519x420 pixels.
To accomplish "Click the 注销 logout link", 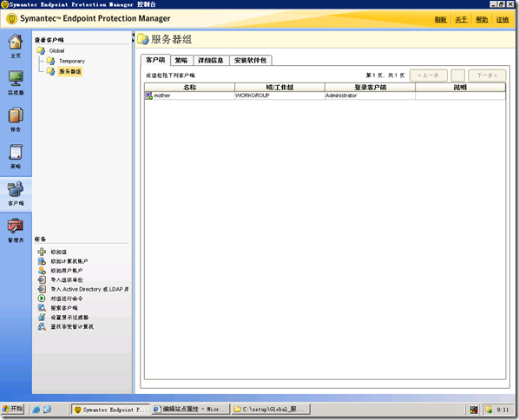I will pos(503,20).
